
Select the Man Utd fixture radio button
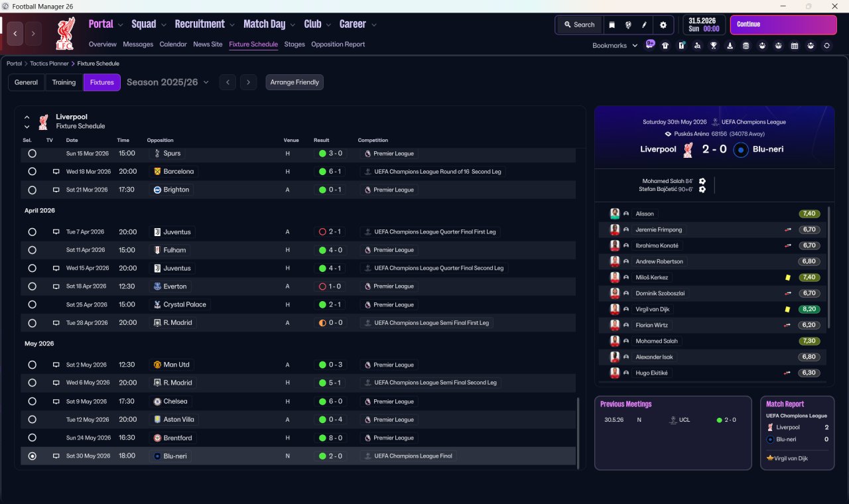[x=32, y=365]
